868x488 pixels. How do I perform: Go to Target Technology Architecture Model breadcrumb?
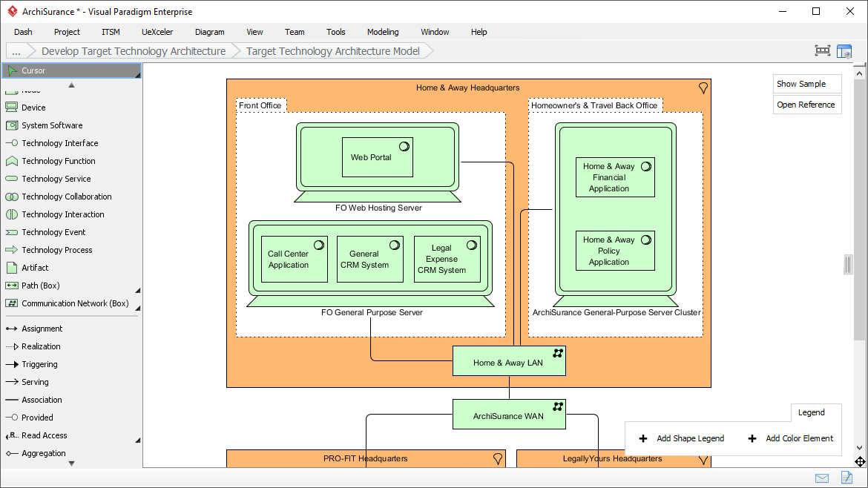pos(332,51)
